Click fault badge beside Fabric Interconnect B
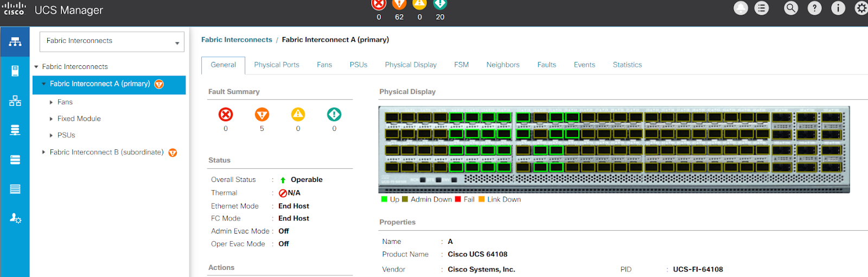Screen dimensions: 868x277 [x=173, y=153]
